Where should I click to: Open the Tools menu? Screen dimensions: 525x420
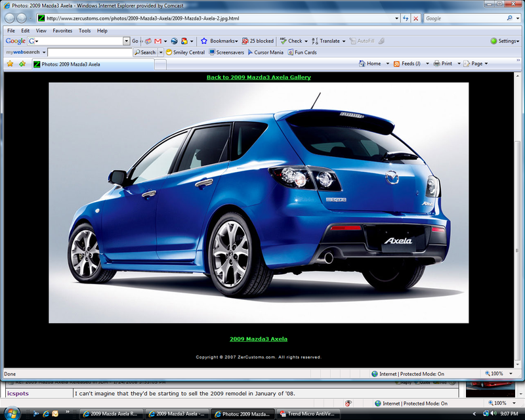point(85,30)
